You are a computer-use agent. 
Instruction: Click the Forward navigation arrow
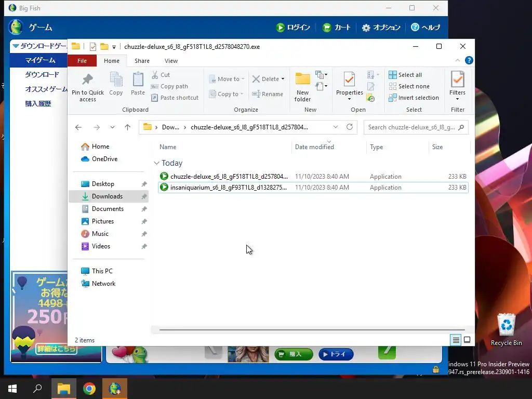coord(97,127)
